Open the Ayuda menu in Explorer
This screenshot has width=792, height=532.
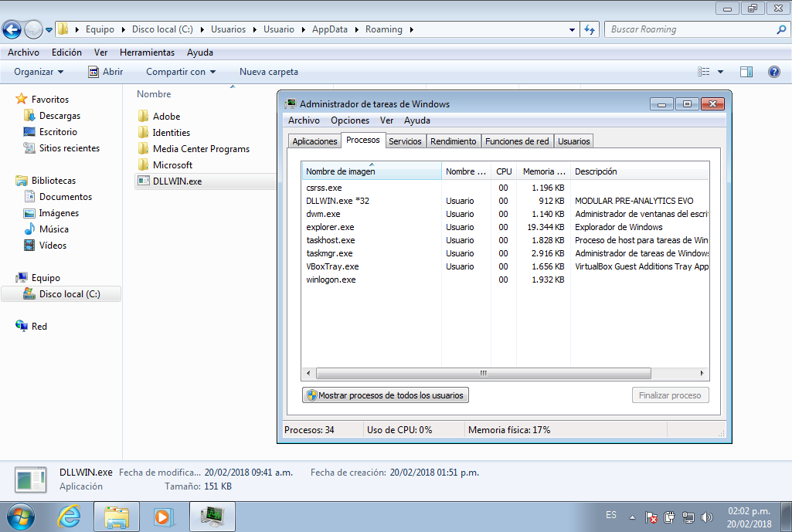[200, 52]
